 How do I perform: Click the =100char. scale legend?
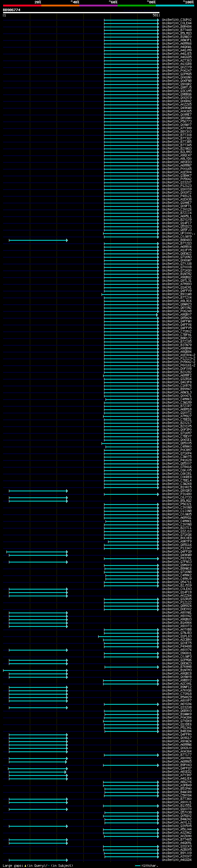(x=146, y=866)
